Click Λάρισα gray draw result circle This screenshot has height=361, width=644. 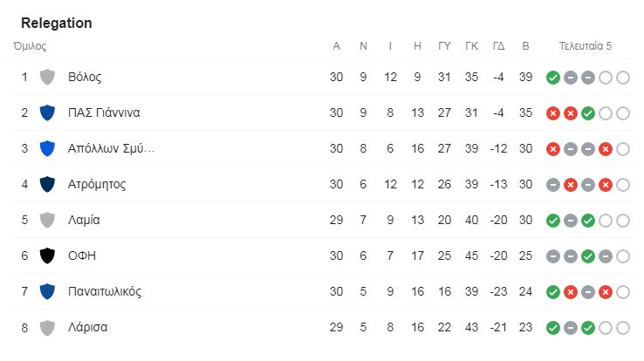[x=571, y=328]
